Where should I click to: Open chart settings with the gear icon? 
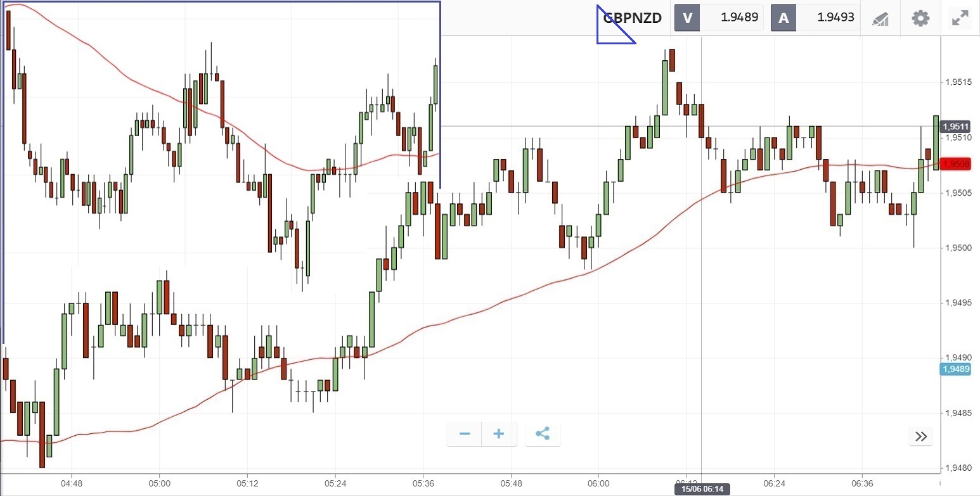pos(920,18)
